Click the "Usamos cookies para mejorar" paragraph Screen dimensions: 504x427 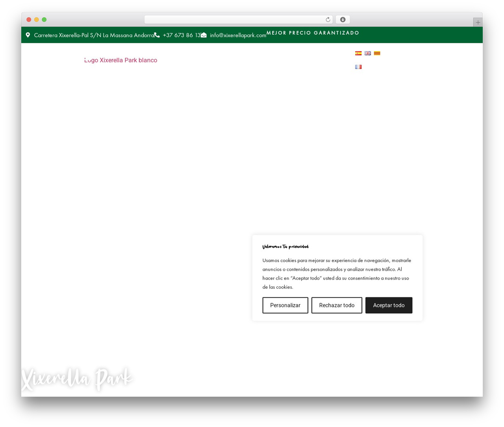pyautogui.click(x=337, y=273)
